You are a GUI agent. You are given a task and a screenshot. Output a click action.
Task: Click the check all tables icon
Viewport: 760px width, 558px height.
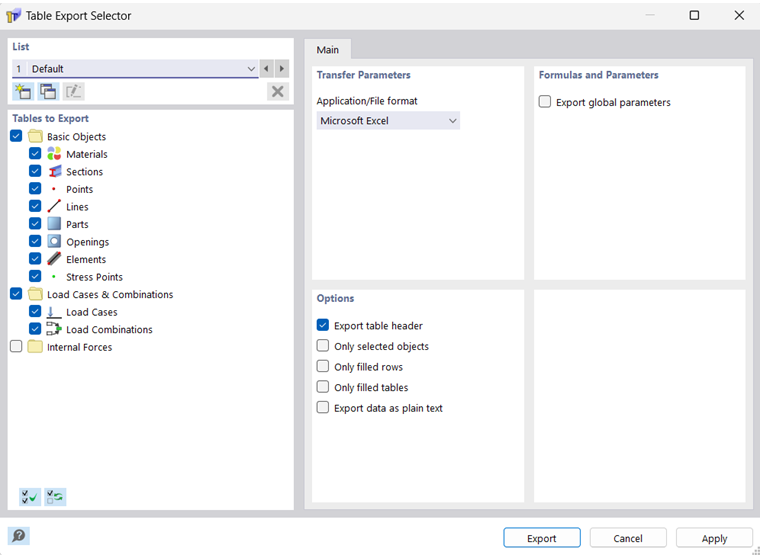pyautogui.click(x=30, y=497)
